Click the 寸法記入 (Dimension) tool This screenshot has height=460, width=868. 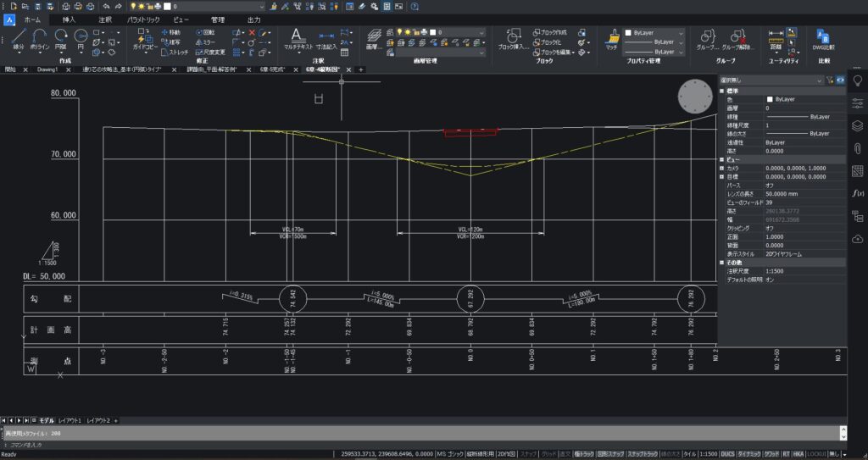[x=326, y=39]
